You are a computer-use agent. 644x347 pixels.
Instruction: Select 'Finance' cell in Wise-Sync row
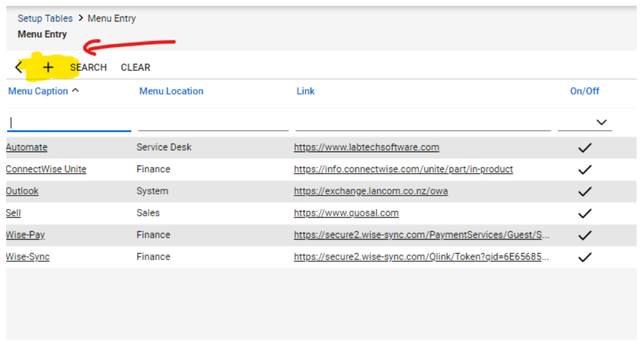pos(153,256)
